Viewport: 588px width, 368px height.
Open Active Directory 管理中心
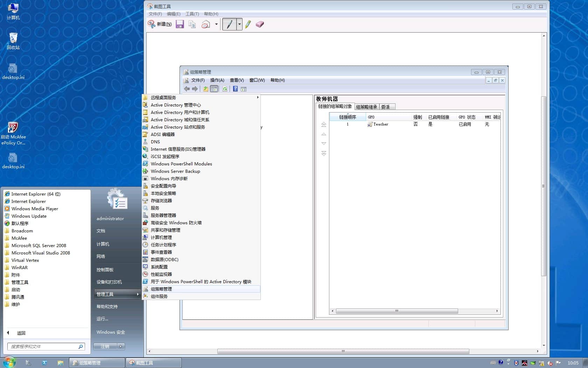(201, 105)
